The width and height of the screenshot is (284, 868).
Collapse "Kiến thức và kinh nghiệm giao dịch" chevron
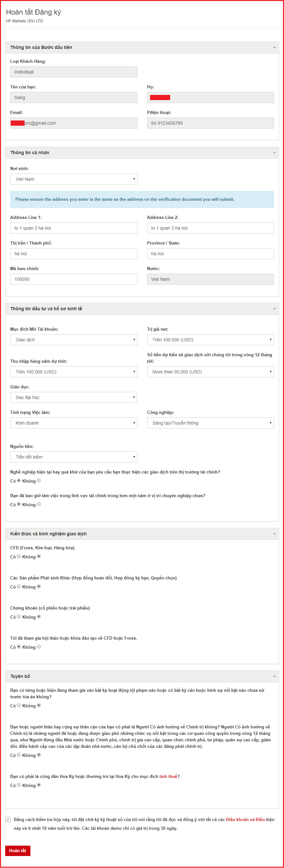pyautogui.click(x=274, y=534)
